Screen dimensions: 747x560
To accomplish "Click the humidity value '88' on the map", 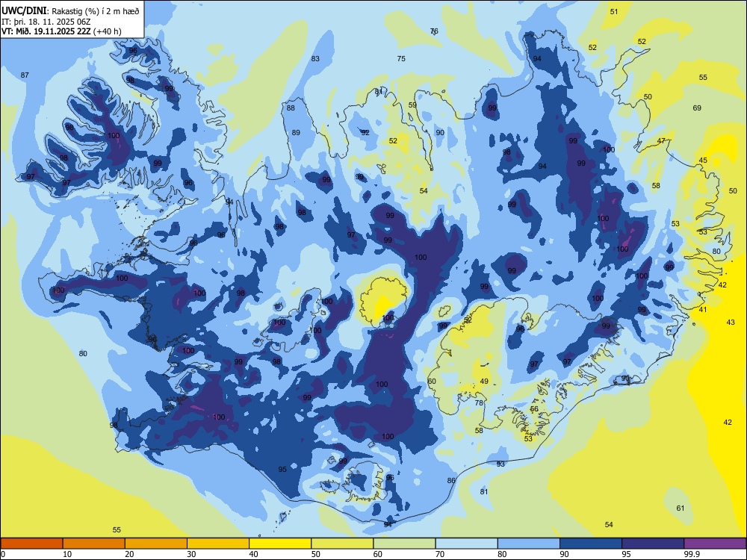I will click(x=291, y=108).
